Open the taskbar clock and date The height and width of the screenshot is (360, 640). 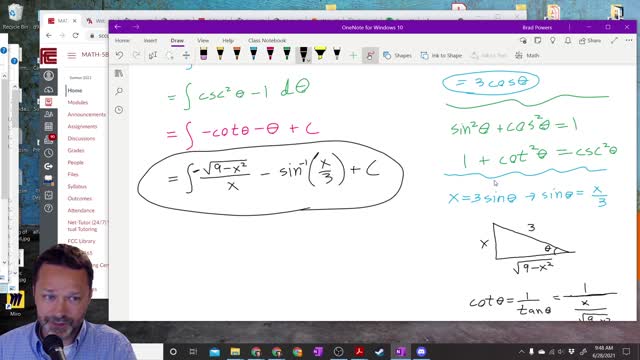coord(604,351)
